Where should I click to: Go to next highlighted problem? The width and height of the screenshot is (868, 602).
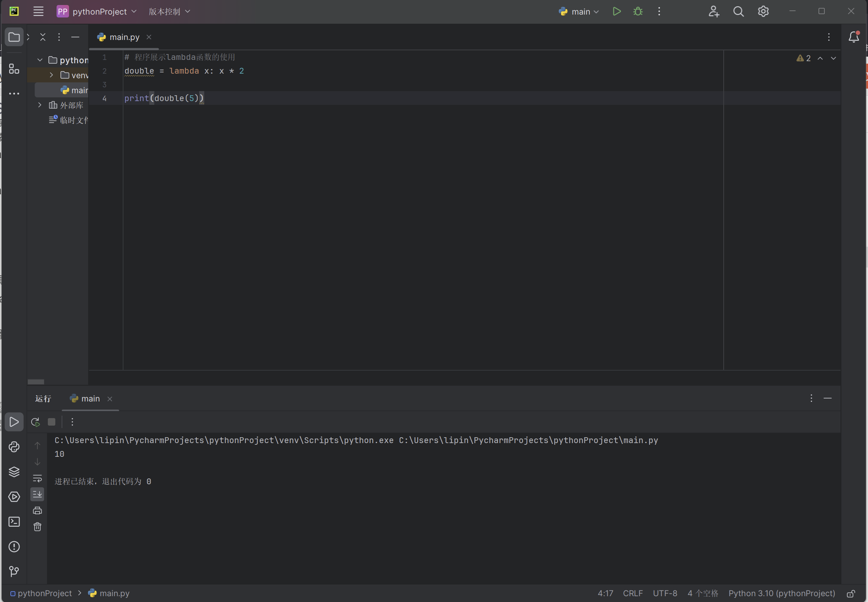point(833,58)
